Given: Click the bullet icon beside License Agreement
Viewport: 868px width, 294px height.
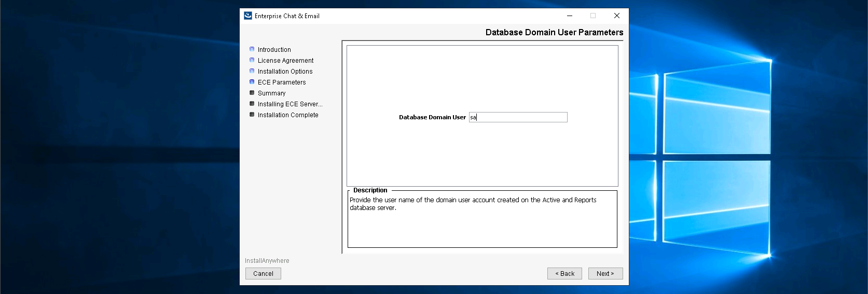Looking at the screenshot, I should [252, 60].
